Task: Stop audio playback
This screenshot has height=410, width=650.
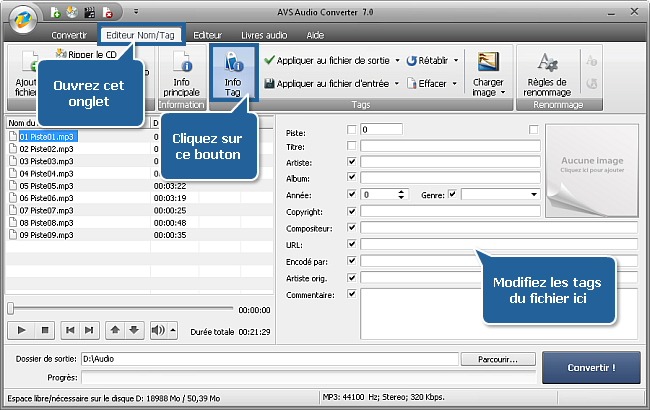Action: point(44,329)
